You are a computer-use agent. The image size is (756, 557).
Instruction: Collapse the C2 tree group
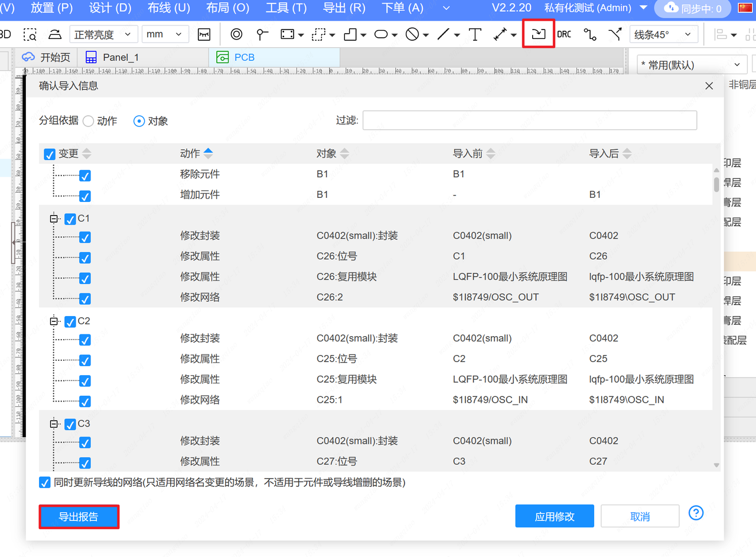coord(55,321)
